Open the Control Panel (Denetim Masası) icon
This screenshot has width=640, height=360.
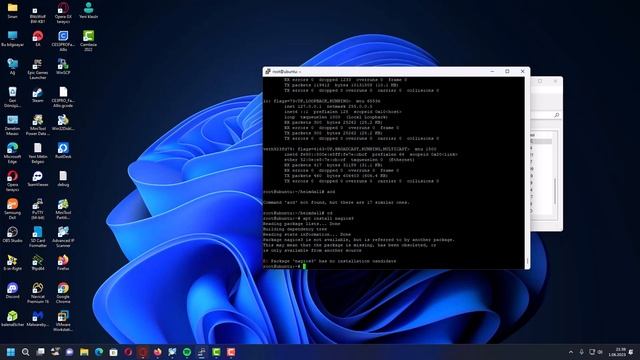tap(12, 125)
